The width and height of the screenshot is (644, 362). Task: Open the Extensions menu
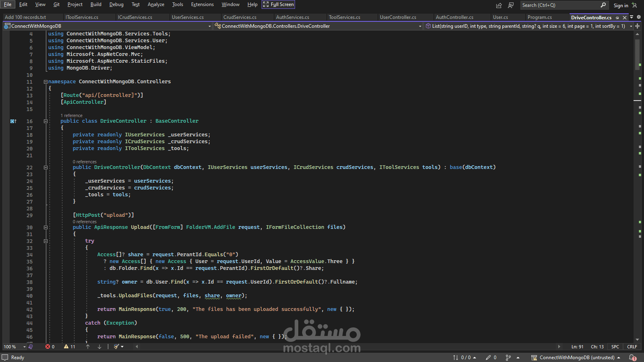202,4
